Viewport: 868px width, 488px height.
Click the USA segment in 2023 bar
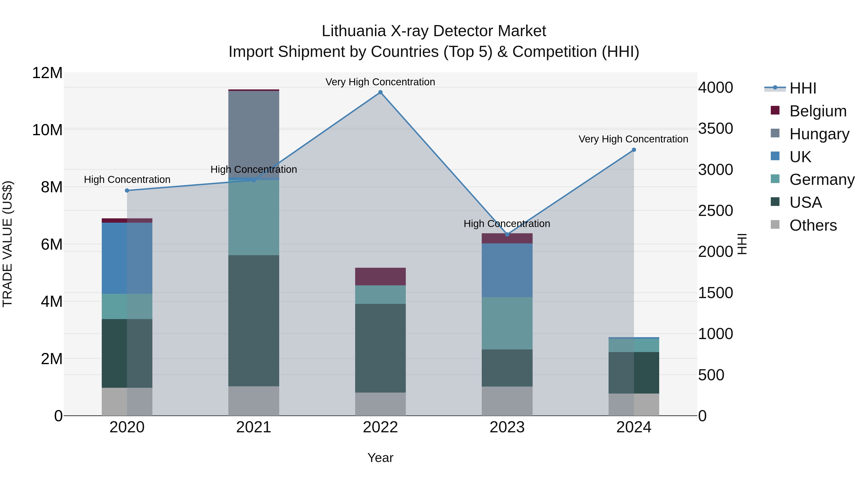[507, 368]
